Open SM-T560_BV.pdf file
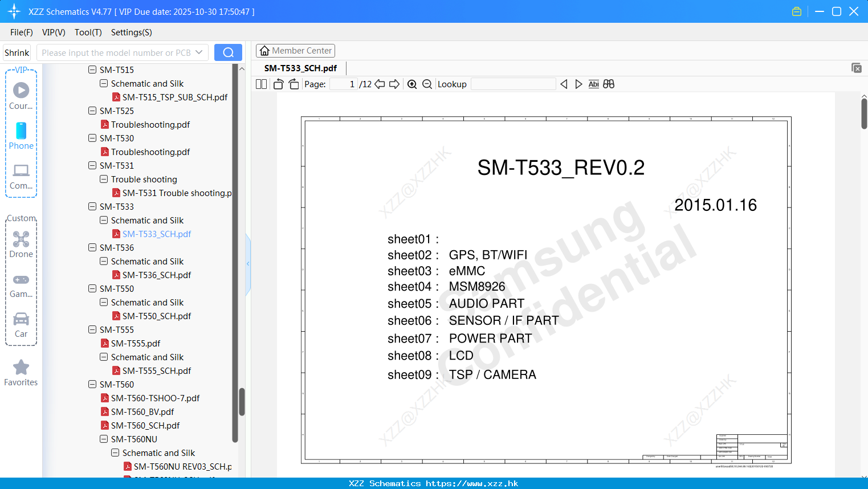868x489 pixels. [142, 411]
